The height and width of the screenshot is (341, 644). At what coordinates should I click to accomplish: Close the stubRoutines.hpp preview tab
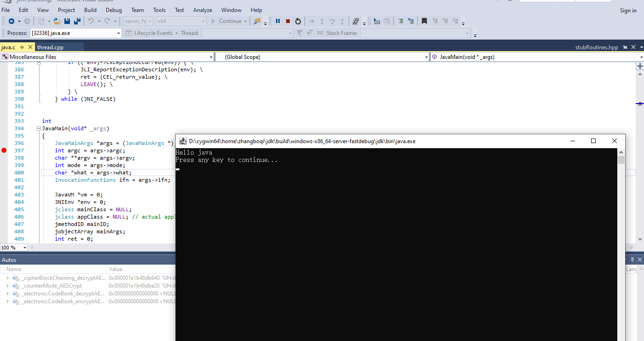(x=633, y=47)
